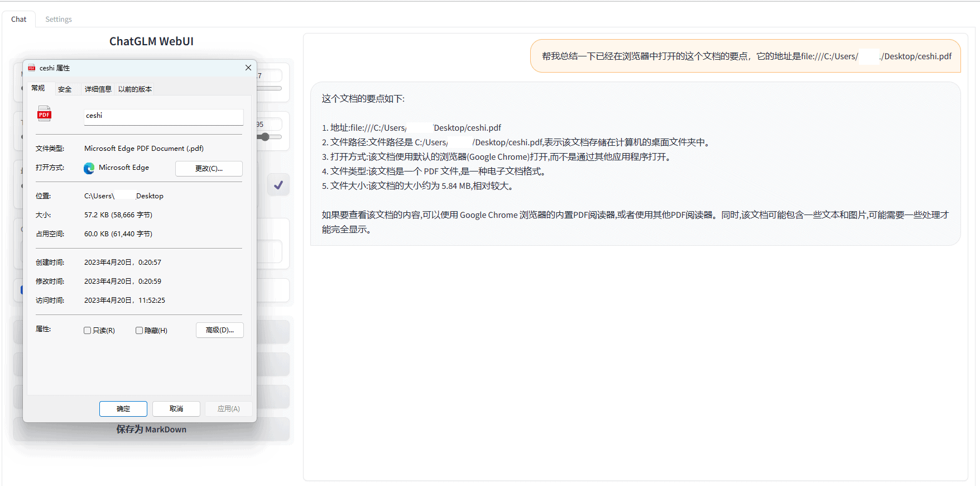Select the 以前的版本 tab
Image resolution: width=980 pixels, height=486 pixels.
[x=134, y=89]
